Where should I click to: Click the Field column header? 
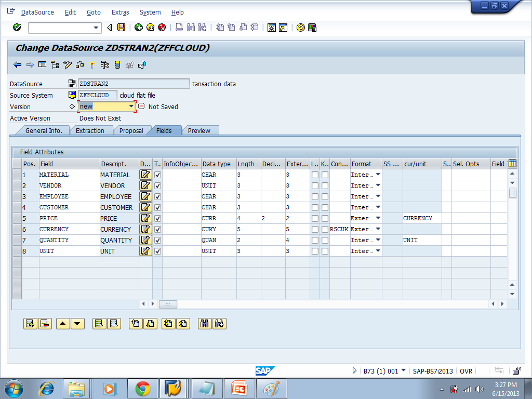(x=70, y=164)
